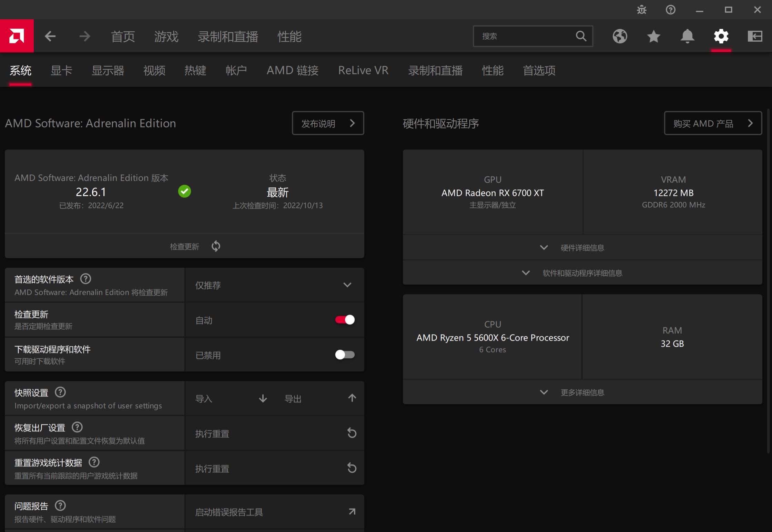The image size is (772, 532).
Task: Switch to 性能 settings tab
Action: tap(493, 70)
